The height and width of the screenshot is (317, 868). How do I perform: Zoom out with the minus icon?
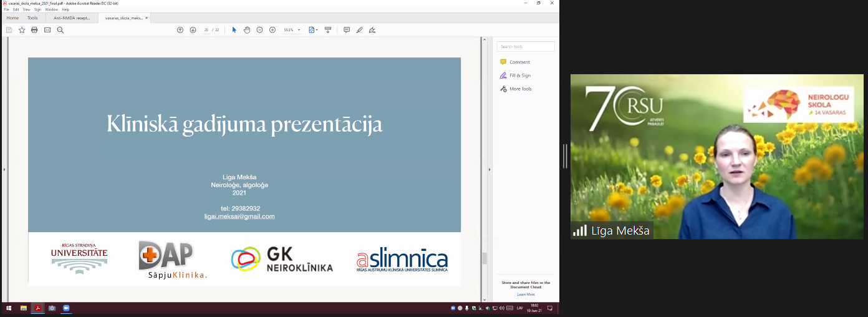tap(259, 30)
